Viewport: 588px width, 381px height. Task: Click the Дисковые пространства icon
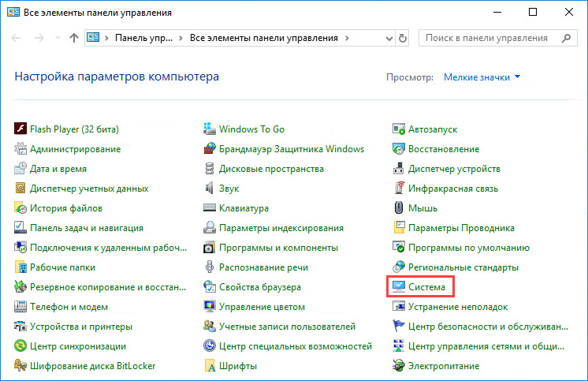click(209, 169)
